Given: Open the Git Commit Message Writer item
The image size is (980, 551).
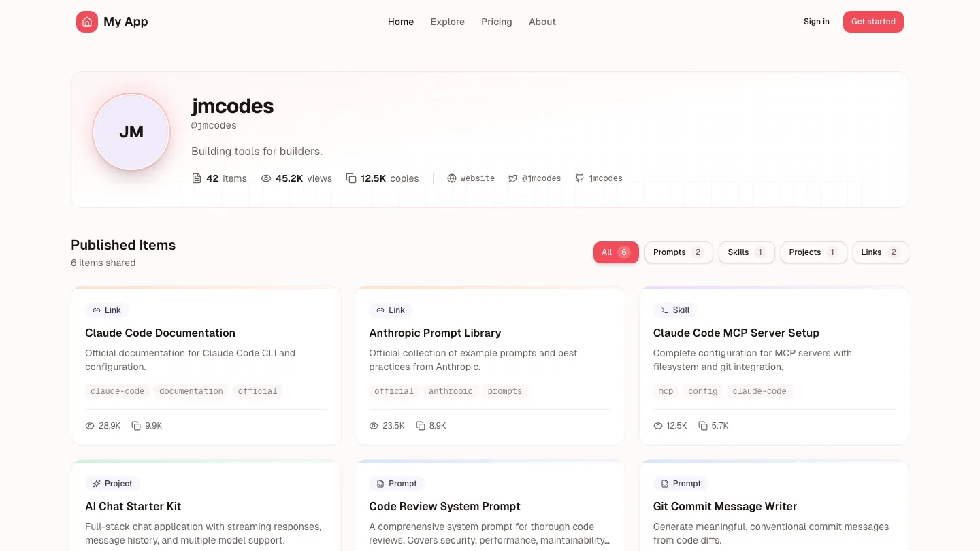Looking at the screenshot, I should [x=774, y=505].
